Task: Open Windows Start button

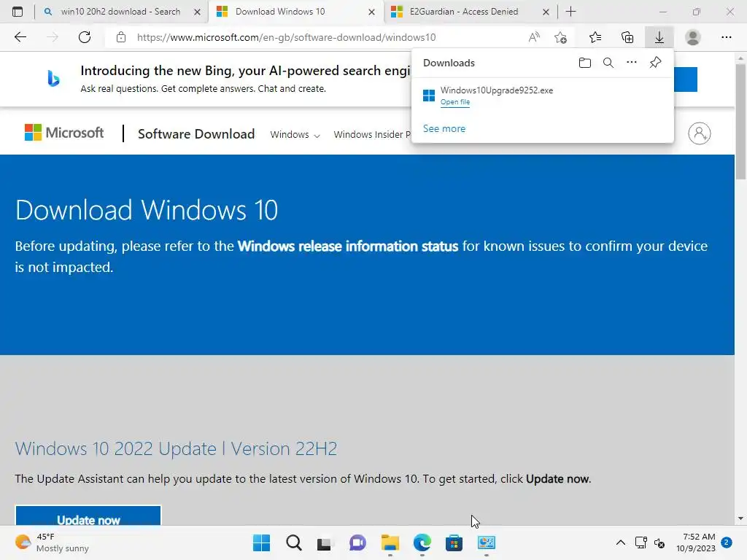Action: (262, 542)
